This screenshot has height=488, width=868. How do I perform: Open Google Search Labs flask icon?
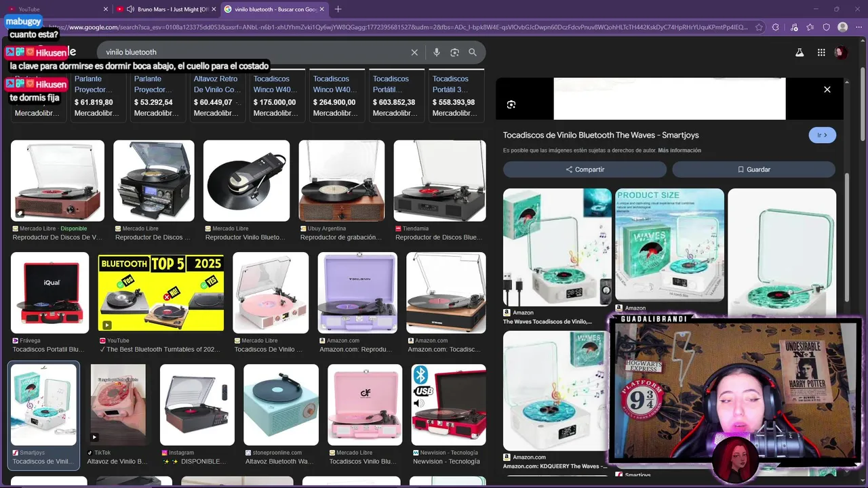tap(800, 52)
